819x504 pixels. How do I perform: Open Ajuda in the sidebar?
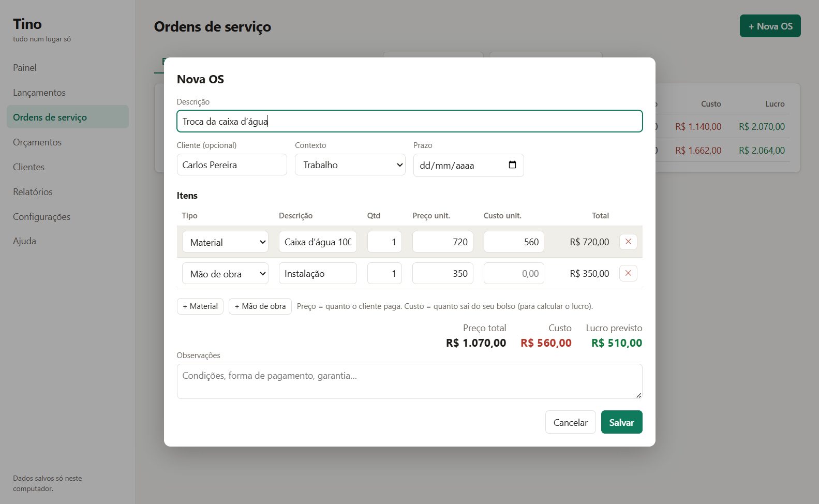(68, 241)
